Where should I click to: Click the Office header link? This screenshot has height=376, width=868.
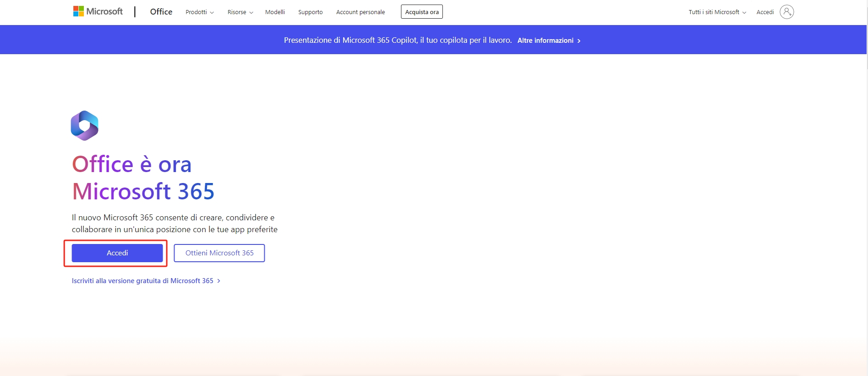pyautogui.click(x=161, y=12)
